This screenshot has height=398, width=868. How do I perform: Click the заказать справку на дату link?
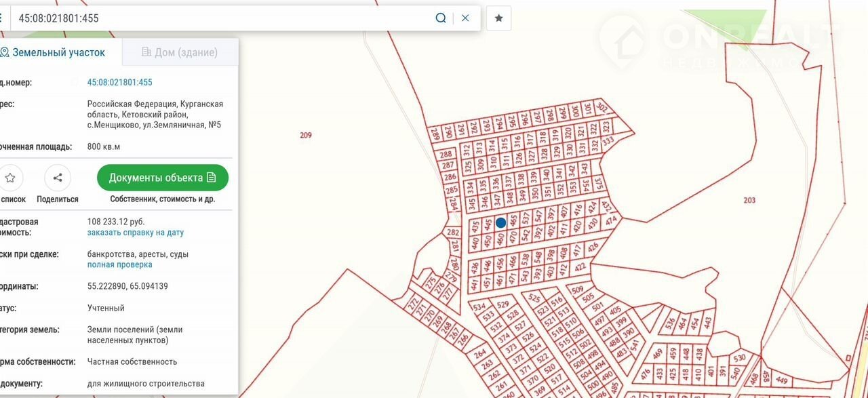pos(135,233)
